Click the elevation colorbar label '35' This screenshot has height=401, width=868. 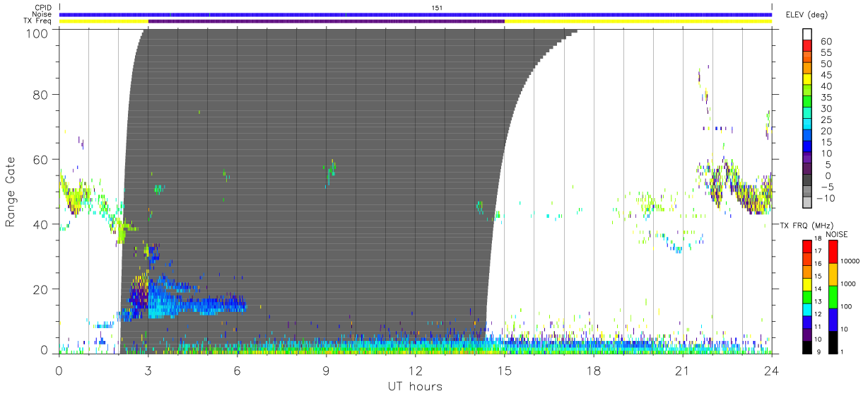click(827, 98)
